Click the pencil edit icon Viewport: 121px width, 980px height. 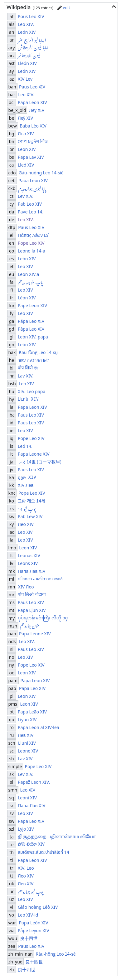60,7
